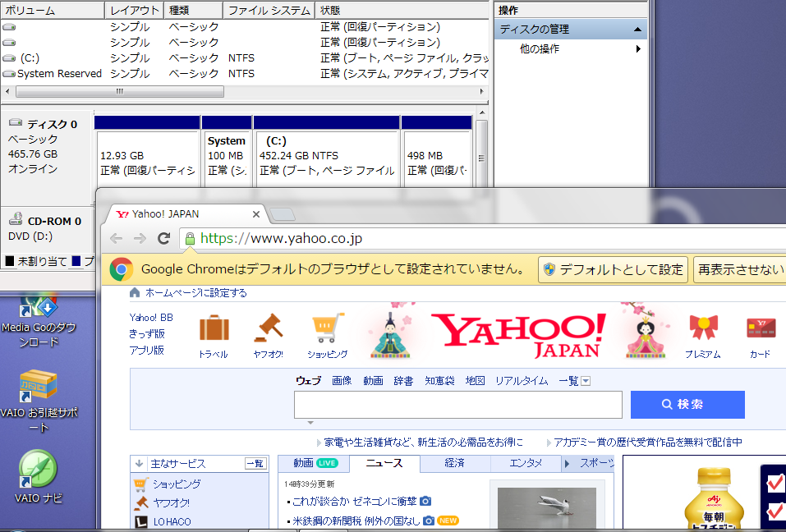Click the LOHACO service icon
The height and width of the screenshot is (532, 786).
[141, 521]
